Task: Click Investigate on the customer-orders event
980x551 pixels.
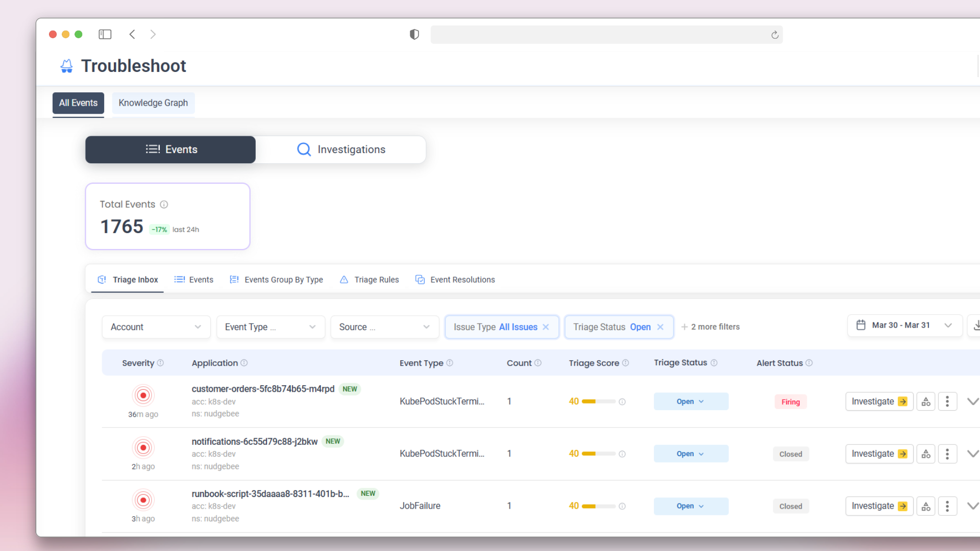Action: (x=879, y=401)
